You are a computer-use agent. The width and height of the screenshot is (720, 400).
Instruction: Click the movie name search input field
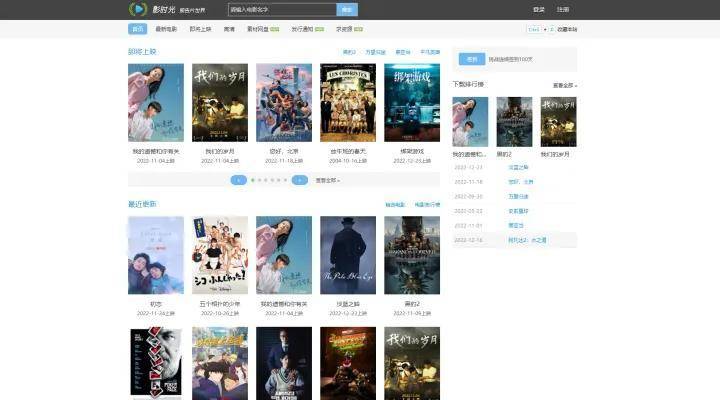coord(282,10)
